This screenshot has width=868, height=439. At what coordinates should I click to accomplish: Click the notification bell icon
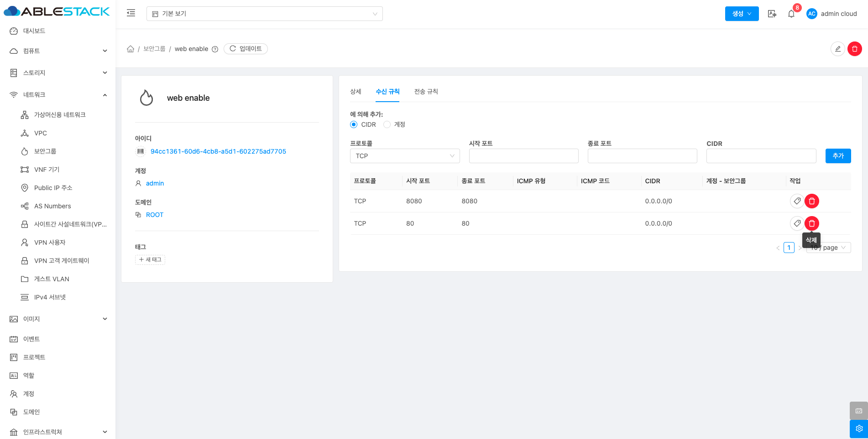coord(791,14)
